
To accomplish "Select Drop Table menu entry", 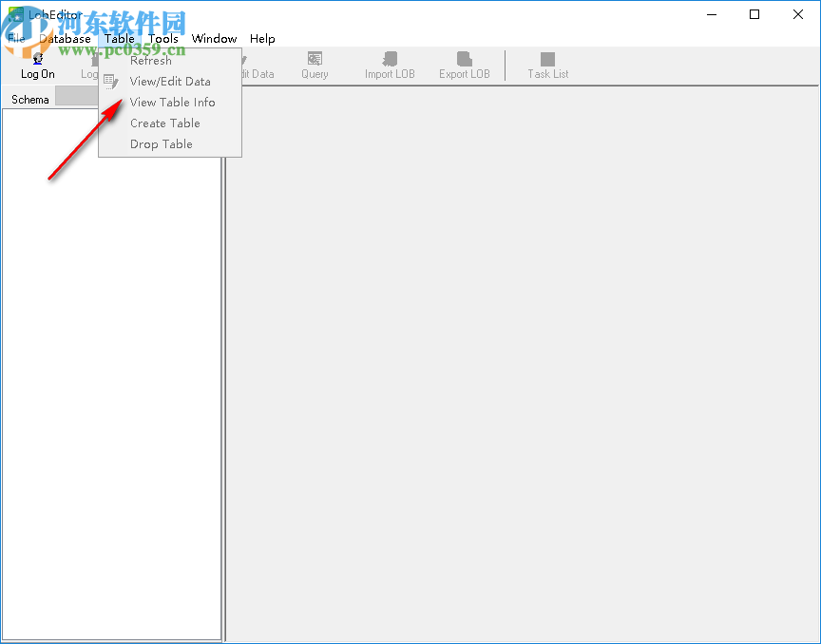I will pos(162,143).
